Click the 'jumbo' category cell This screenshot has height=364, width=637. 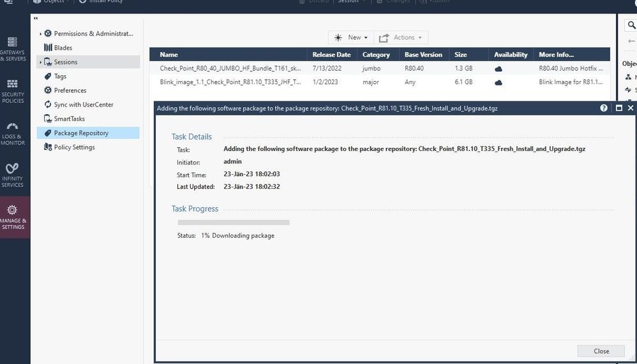pyautogui.click(x=371, y=68)
